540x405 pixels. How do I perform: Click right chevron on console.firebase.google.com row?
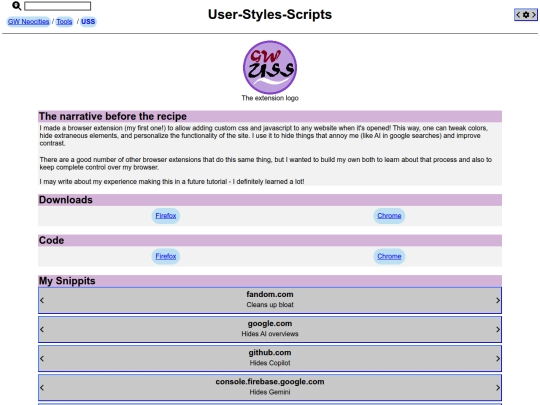pos(498,388)
